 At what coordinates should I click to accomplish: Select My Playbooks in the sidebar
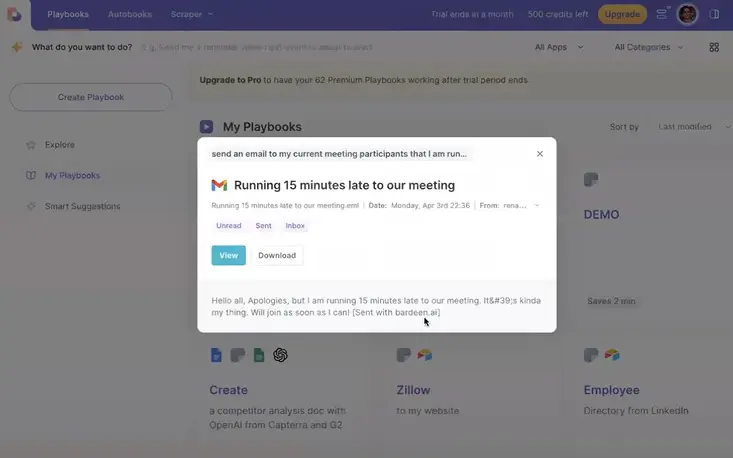click(72, 176)
